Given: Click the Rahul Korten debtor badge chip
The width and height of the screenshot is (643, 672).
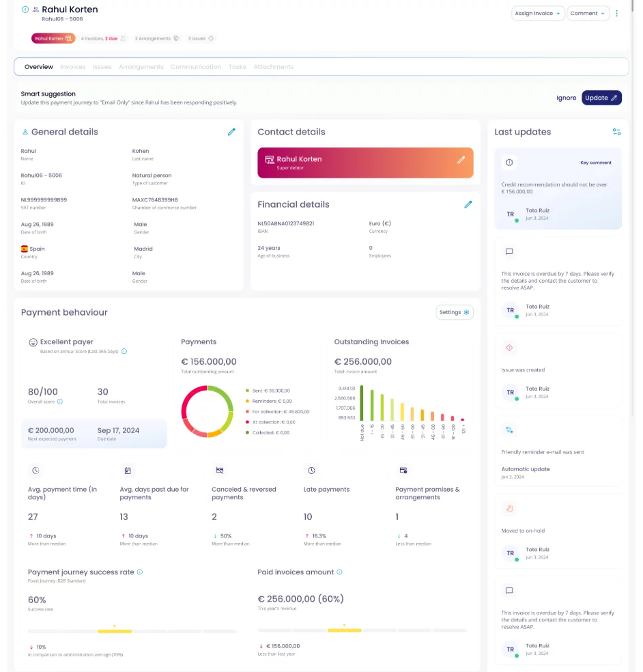Looking at the screenshot, I should pyautogui.click(x=53, y=38).
